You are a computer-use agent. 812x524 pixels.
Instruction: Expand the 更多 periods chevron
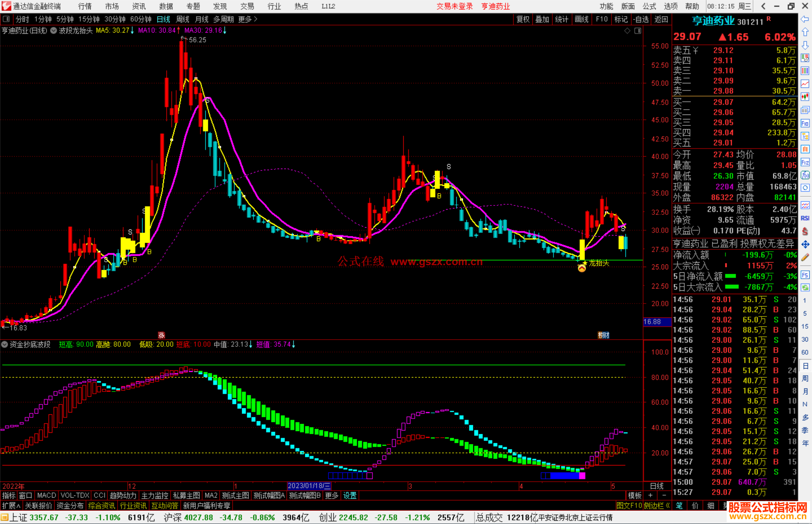pyautogui.click(x=256, y=19)
